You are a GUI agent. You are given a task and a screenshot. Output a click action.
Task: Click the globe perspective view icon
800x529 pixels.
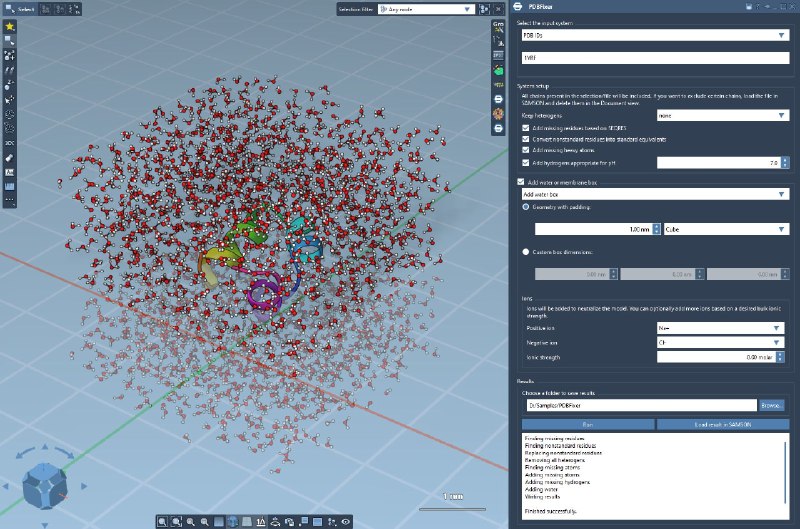pos(233,521)
